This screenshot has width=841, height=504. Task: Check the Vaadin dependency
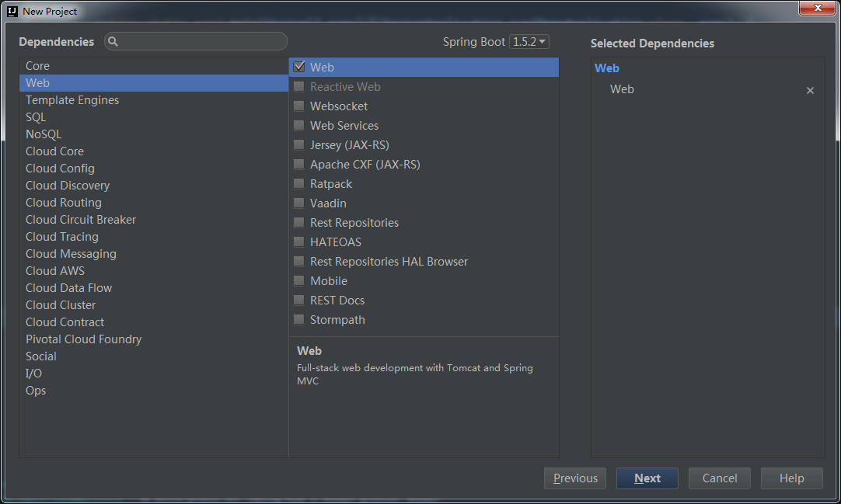pyautogui.click(x=299, y=203)
